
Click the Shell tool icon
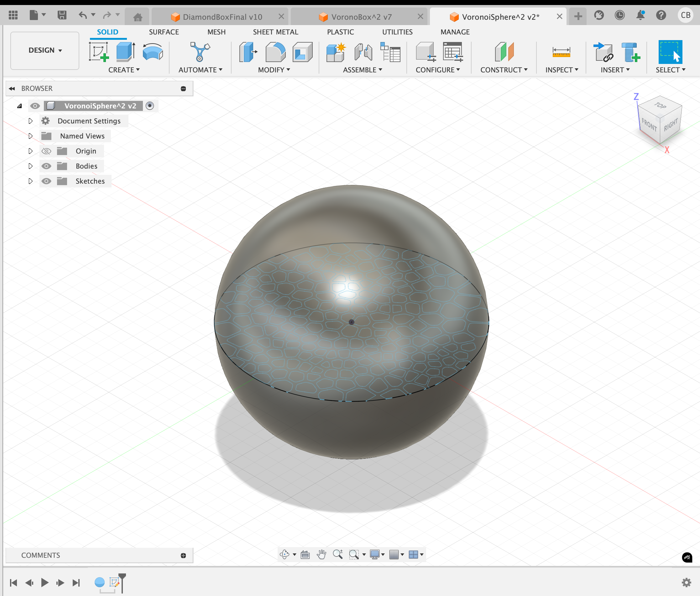(302, 52)
